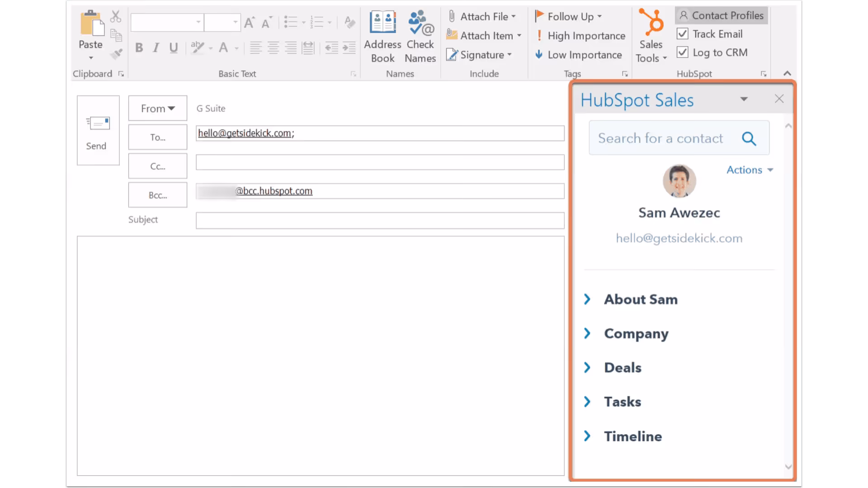
Task: Increase font size with grow icon
Action: click(249, 22)
